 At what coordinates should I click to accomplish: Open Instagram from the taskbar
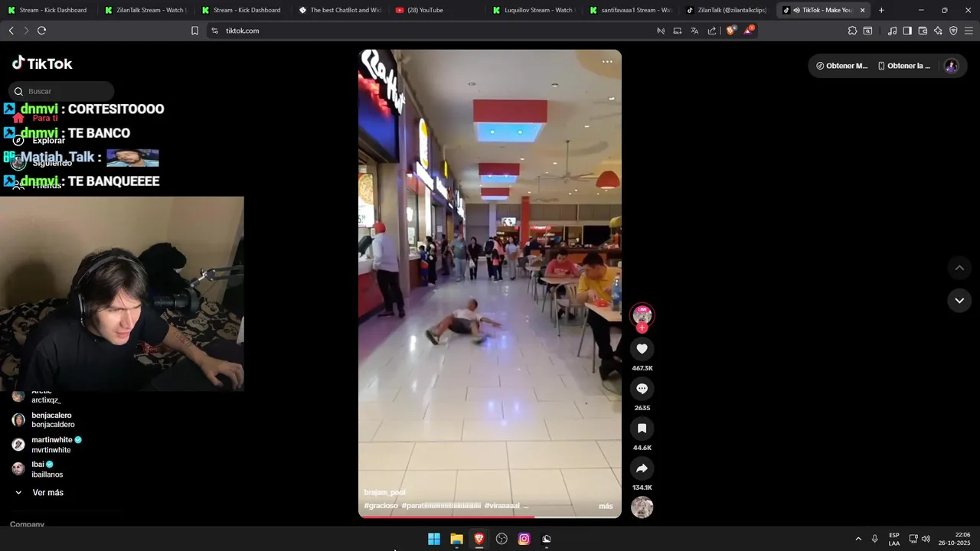coord(524,539)
